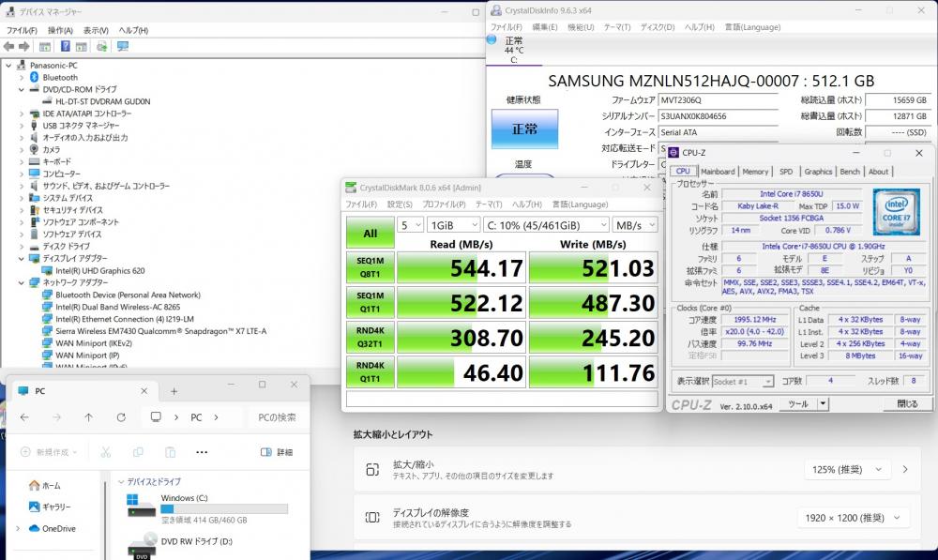Collapse the DVD/CD-ROM drives node
The width and height of the screenshot is (938, 560).
(22, 89)
